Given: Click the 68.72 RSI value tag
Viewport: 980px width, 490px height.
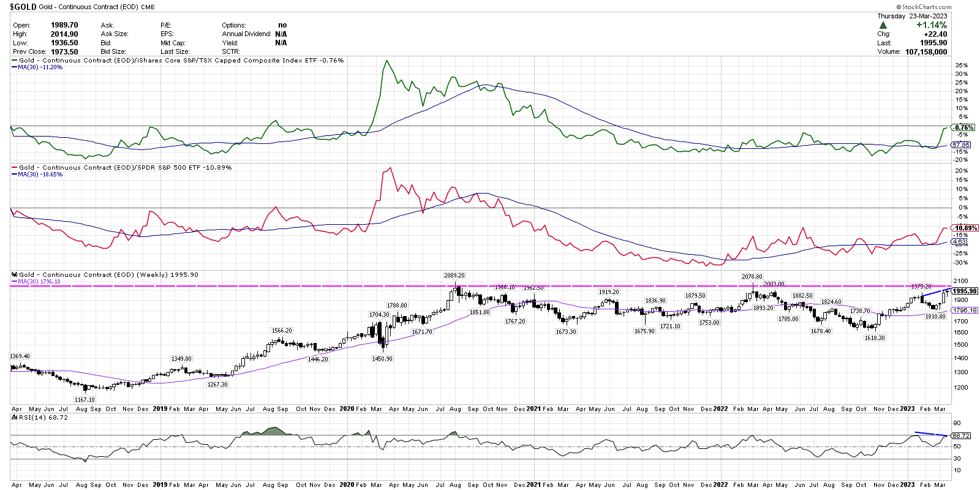Looking at the screenshot, I should [x=961, y=436].
